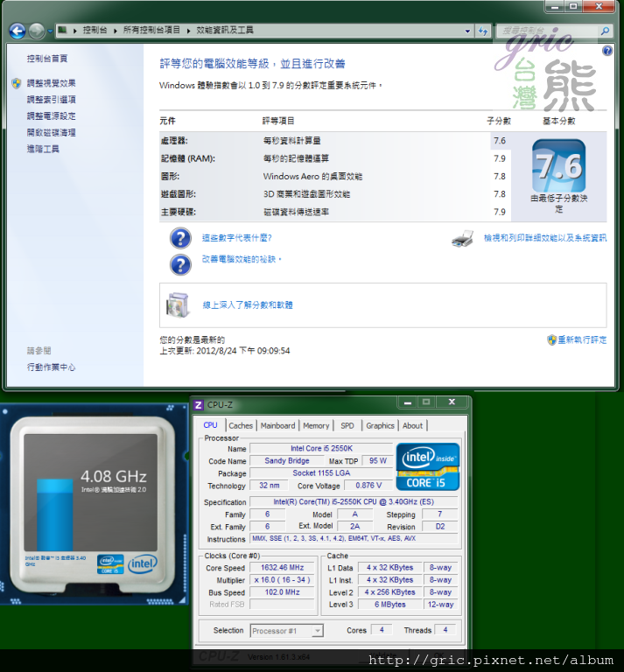Open 這些數字代表什麼? link
Viewport: 624px width, 672px height.
tap(237, 238)
